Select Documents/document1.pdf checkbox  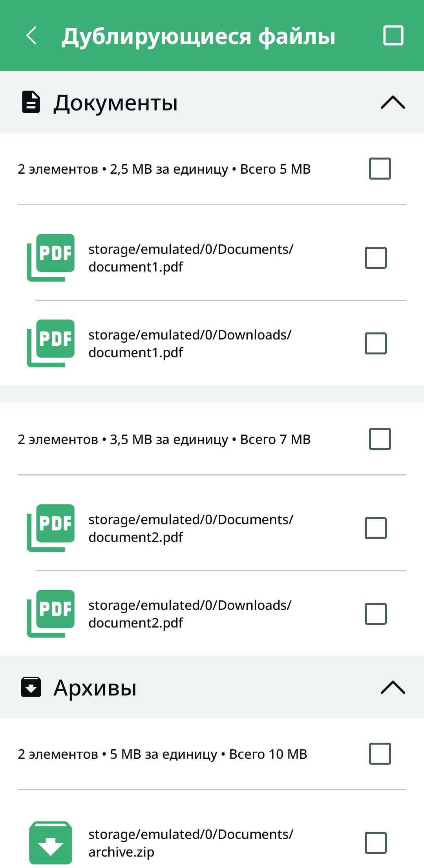[376, 258]
